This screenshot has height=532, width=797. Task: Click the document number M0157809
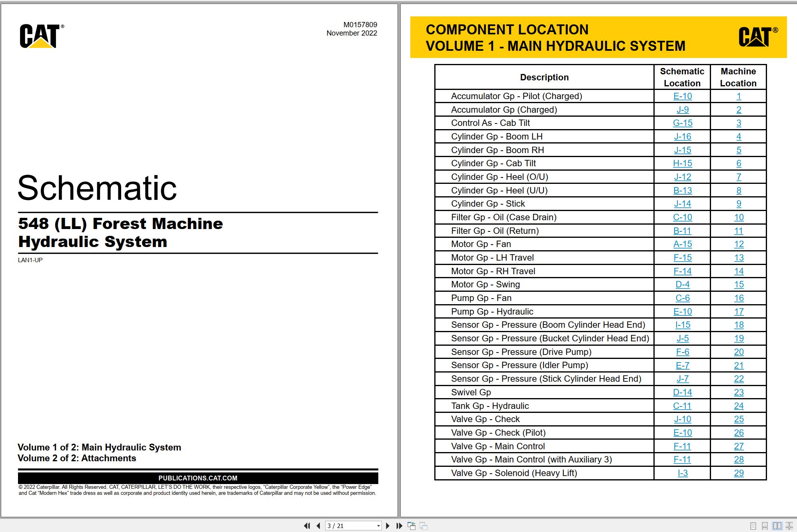[x=360, y=25]
